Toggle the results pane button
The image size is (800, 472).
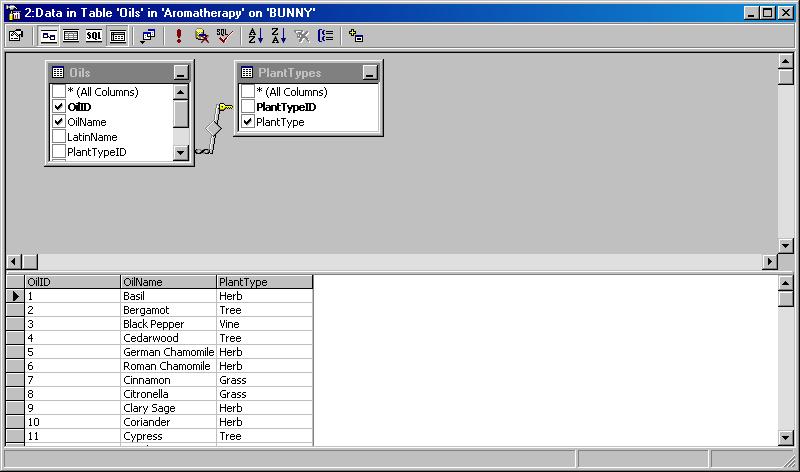117,35
